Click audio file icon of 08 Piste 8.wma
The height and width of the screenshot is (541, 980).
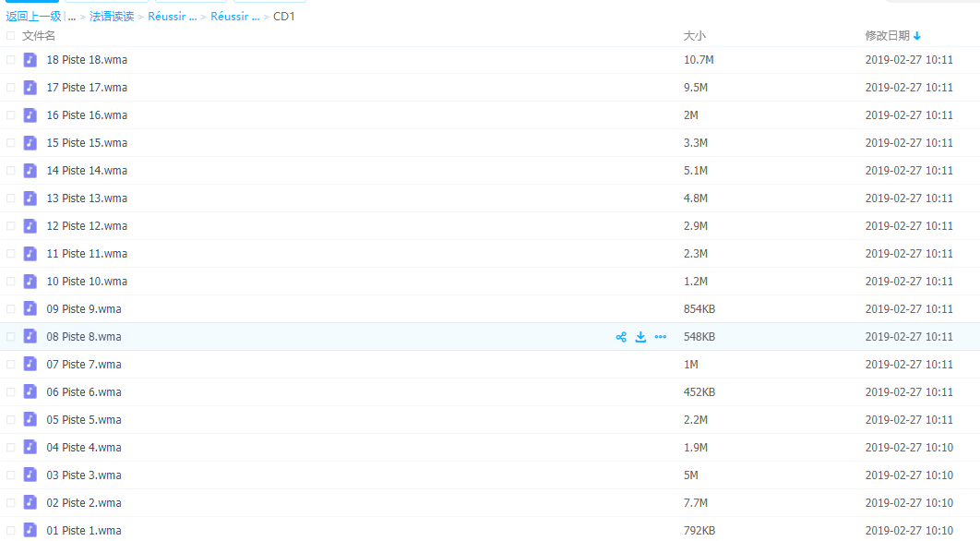pyautogui.click(x=30, y=336)
